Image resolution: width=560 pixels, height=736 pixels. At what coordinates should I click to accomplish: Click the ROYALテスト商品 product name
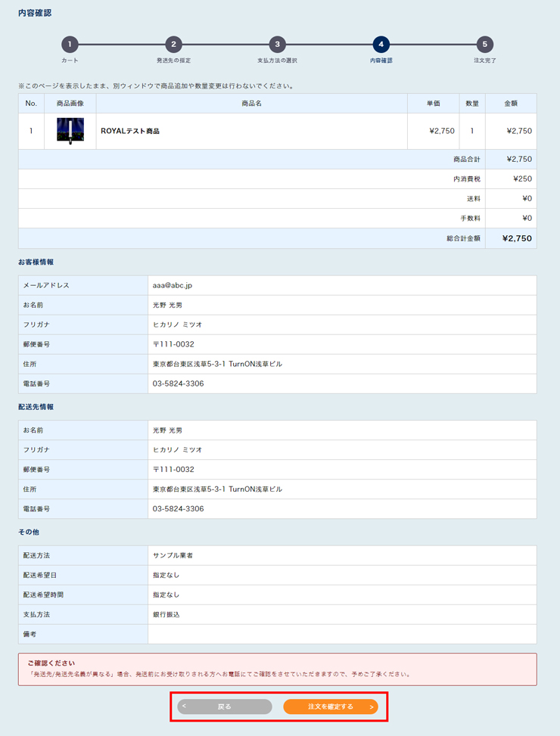coord(130,131)
